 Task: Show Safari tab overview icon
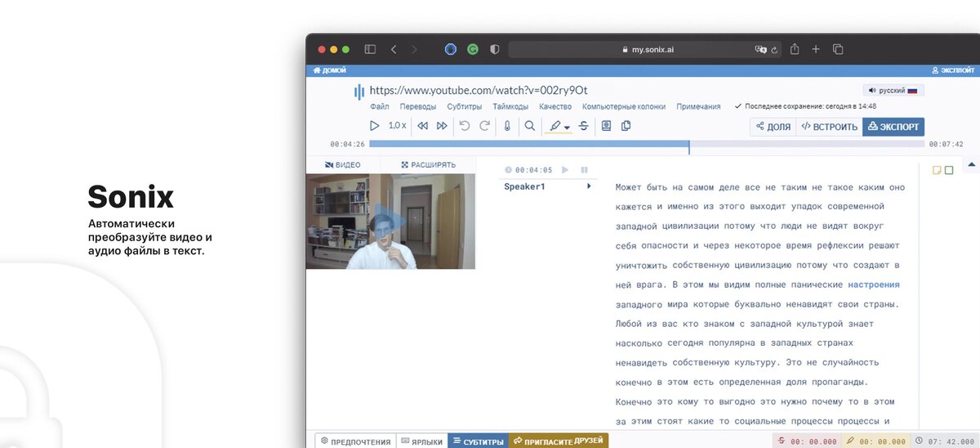click(x=838, y=49)
